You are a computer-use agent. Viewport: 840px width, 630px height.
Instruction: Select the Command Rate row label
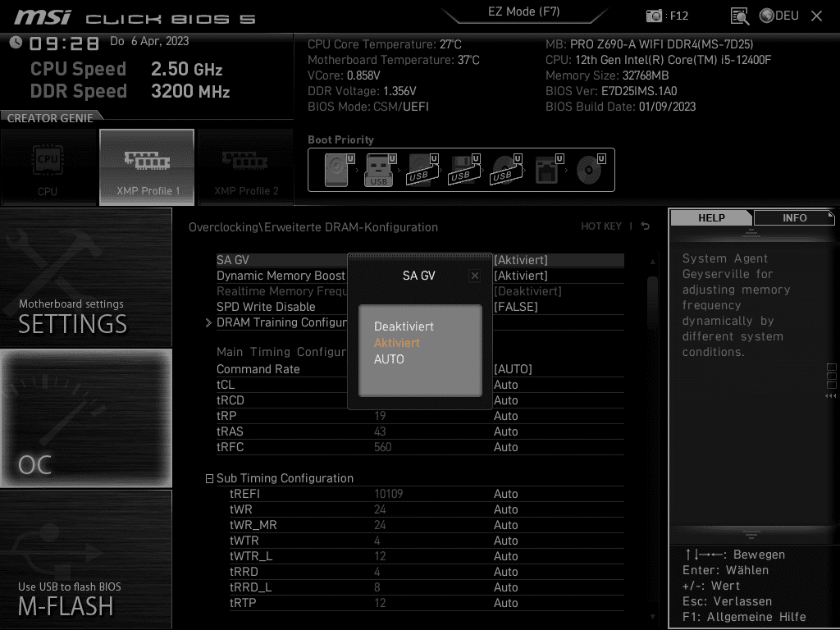point(258,369)
